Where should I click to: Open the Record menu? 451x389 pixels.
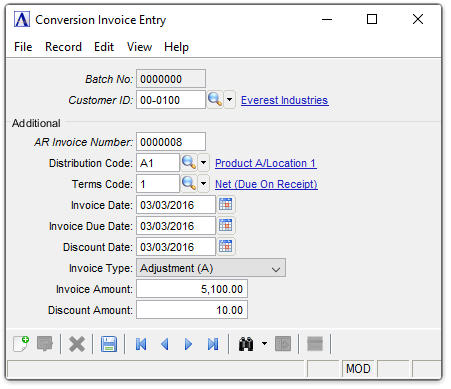63,47
